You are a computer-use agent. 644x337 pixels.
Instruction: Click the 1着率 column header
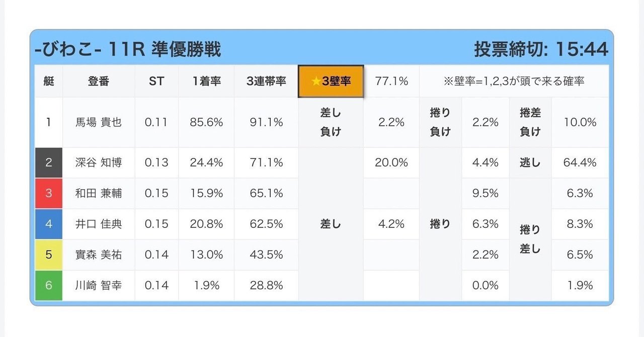tap(206, 81)
